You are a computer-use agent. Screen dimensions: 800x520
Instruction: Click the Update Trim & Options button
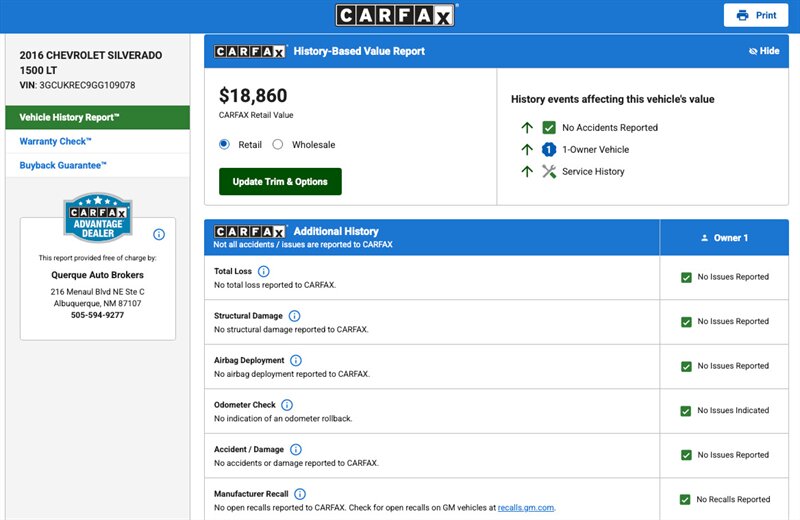280,182
